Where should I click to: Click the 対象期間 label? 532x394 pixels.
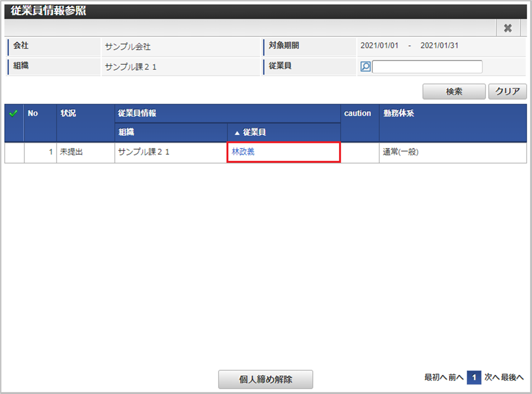tap(284, 46)
